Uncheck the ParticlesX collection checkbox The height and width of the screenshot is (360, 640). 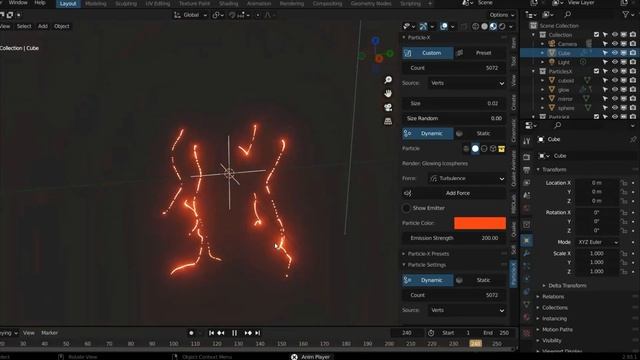[x=596, y=71]
